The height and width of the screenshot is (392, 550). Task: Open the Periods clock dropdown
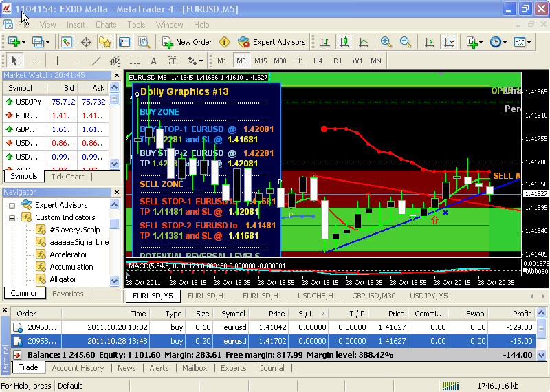point(498,42)
